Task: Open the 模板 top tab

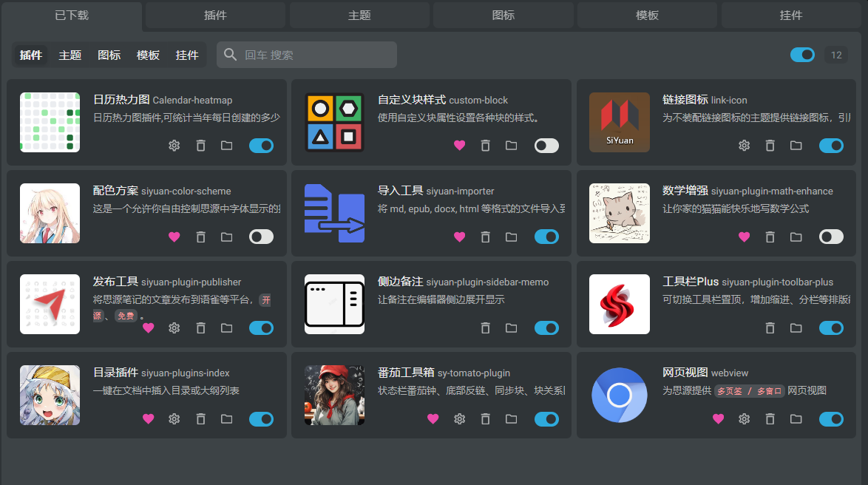Action: pyautogui.click(x=647, y=15)
